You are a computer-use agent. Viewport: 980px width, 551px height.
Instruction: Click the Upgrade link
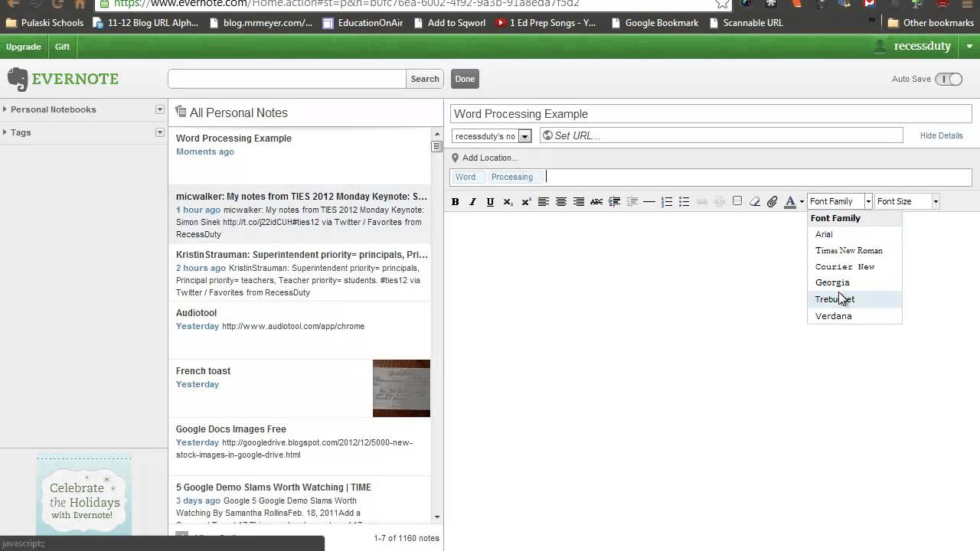pyautogui.click(x=24, y=47)
